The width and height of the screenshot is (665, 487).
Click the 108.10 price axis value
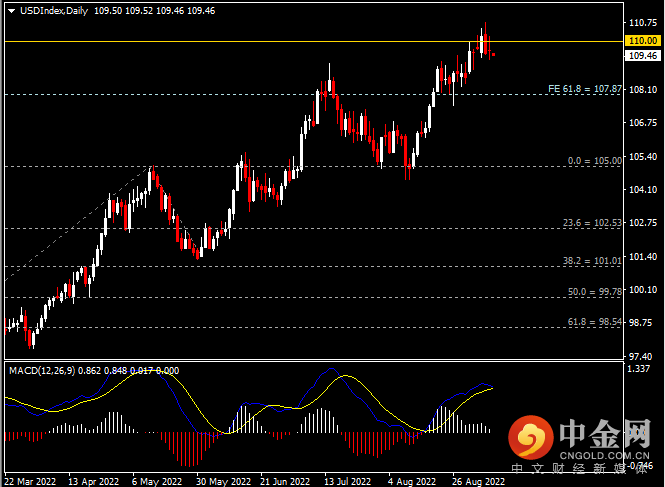643,90
